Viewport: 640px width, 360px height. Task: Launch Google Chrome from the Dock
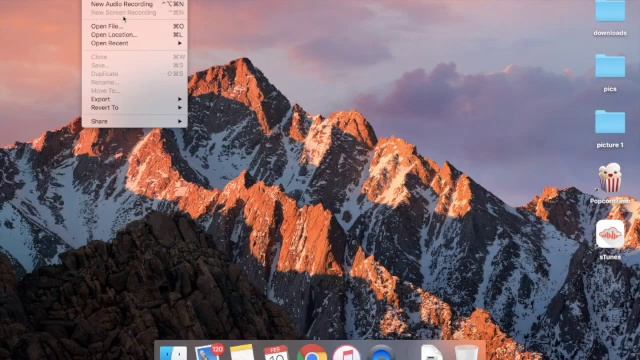pos(312,353)
